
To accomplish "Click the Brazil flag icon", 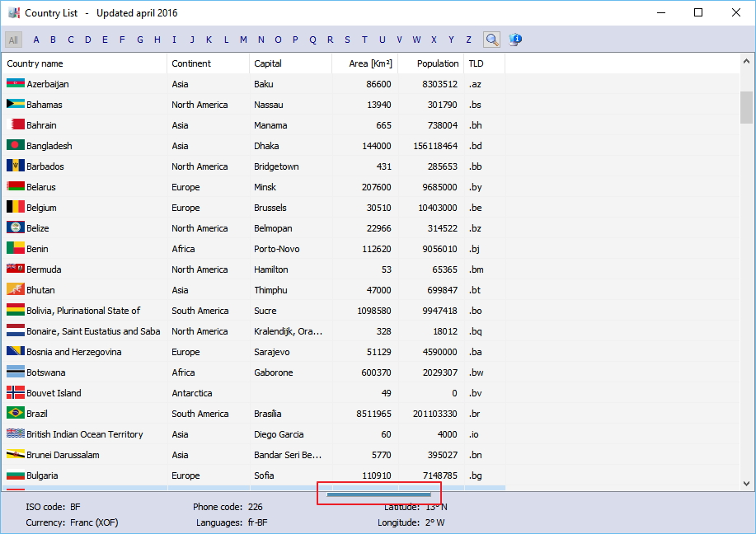I will pos(15,414).
